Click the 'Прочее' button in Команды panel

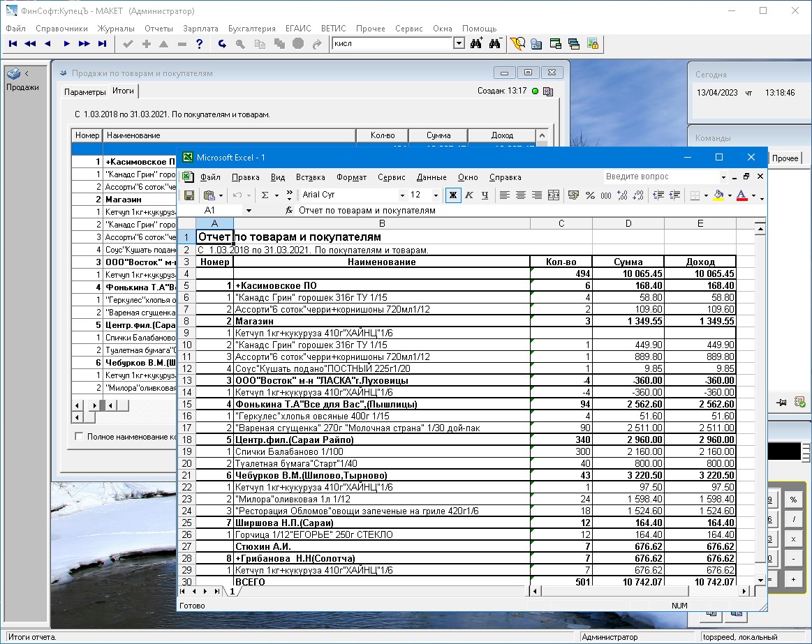click(785, 158)
